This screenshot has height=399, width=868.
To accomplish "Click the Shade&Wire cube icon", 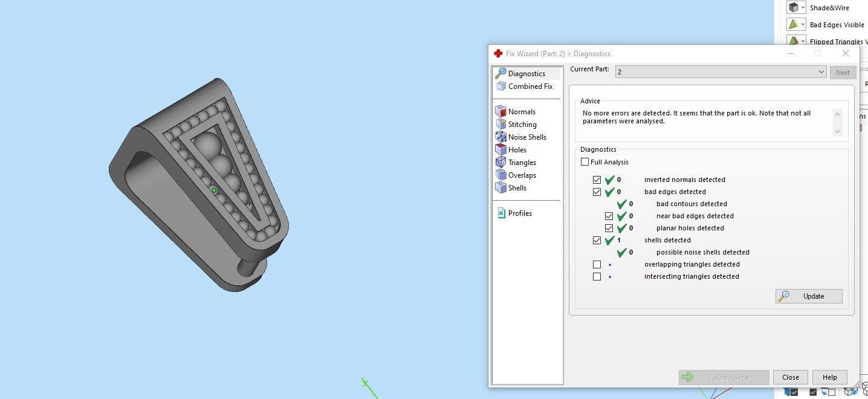I will (793, 8).
